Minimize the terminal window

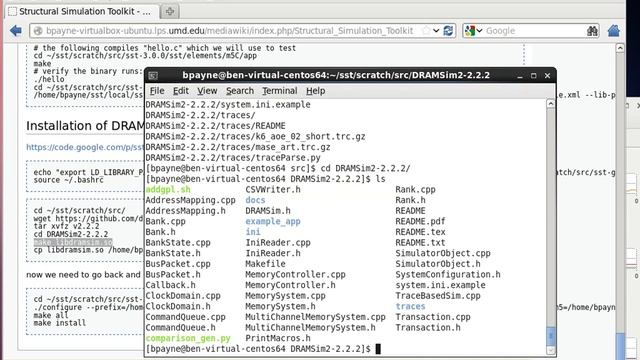click(x=520, y=76)
